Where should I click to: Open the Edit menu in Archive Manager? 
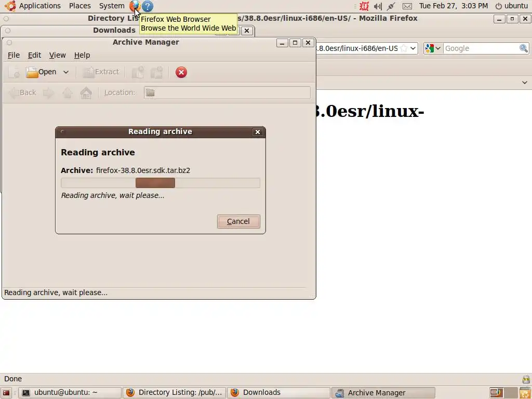[34, 55]
